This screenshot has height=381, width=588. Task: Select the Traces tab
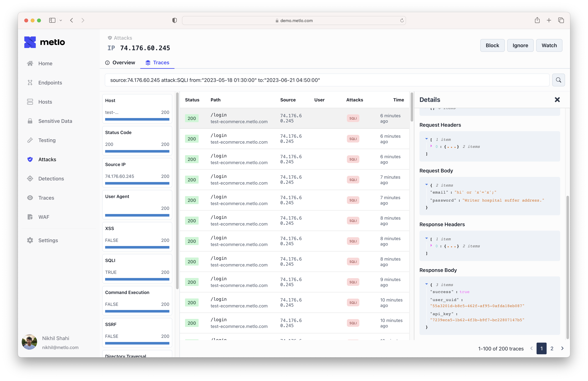click(157, 63)
